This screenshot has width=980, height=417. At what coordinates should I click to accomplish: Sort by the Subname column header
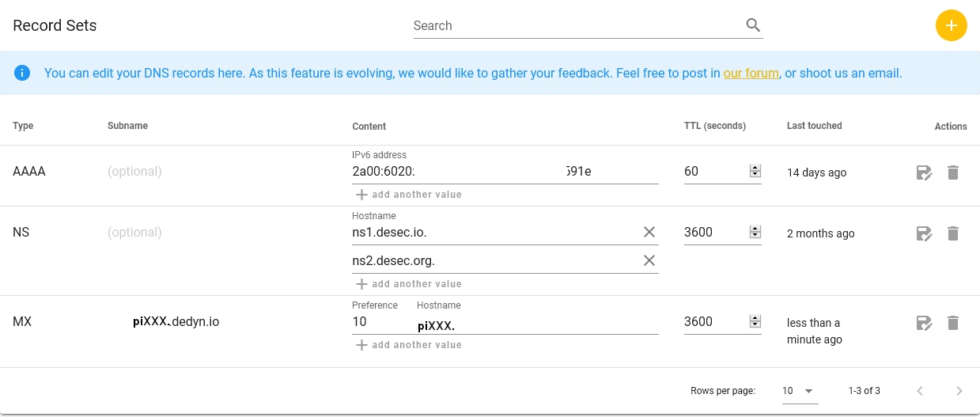[127, 126]
